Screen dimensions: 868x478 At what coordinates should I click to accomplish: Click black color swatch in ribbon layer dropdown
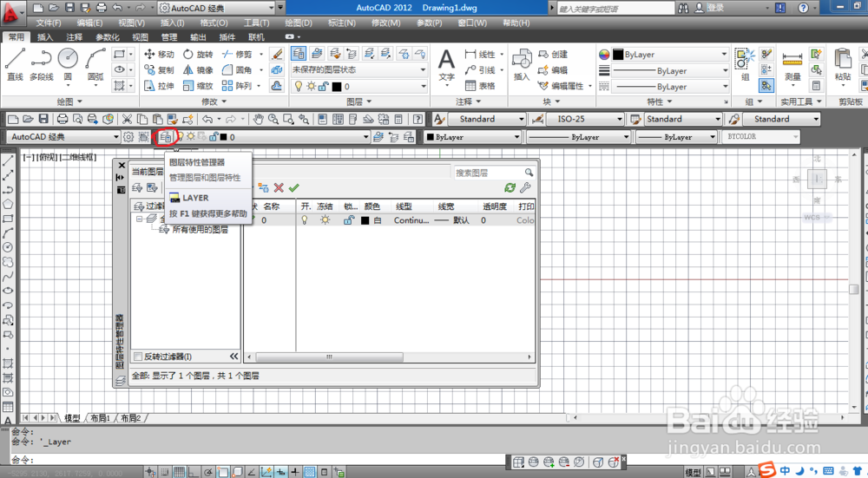pyautogui.click(x=337, y=86)
